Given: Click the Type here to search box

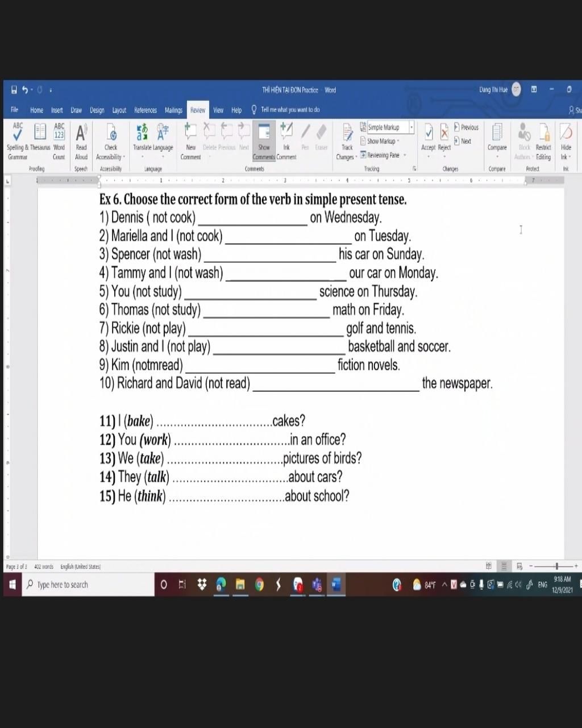Looking at the screenshot, I should [x=88, y=584].
